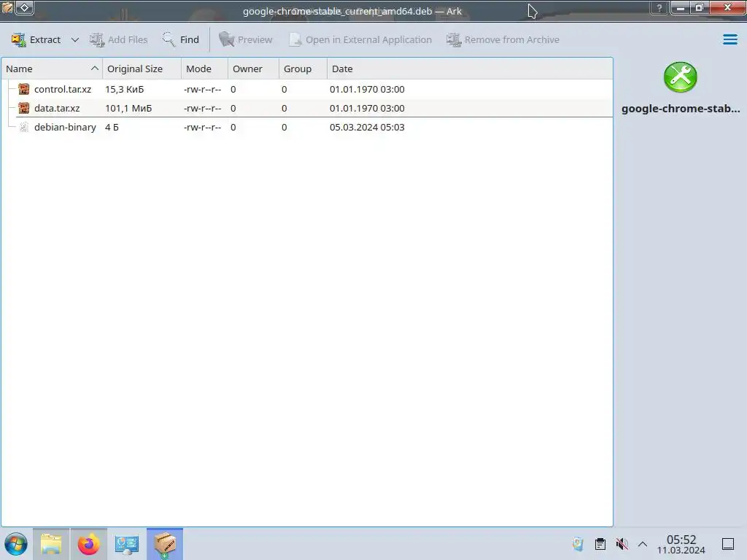The height and width of the screenshot is (560, 747).
Task: Sort by the Original Size column
Action: coord(142,69)
